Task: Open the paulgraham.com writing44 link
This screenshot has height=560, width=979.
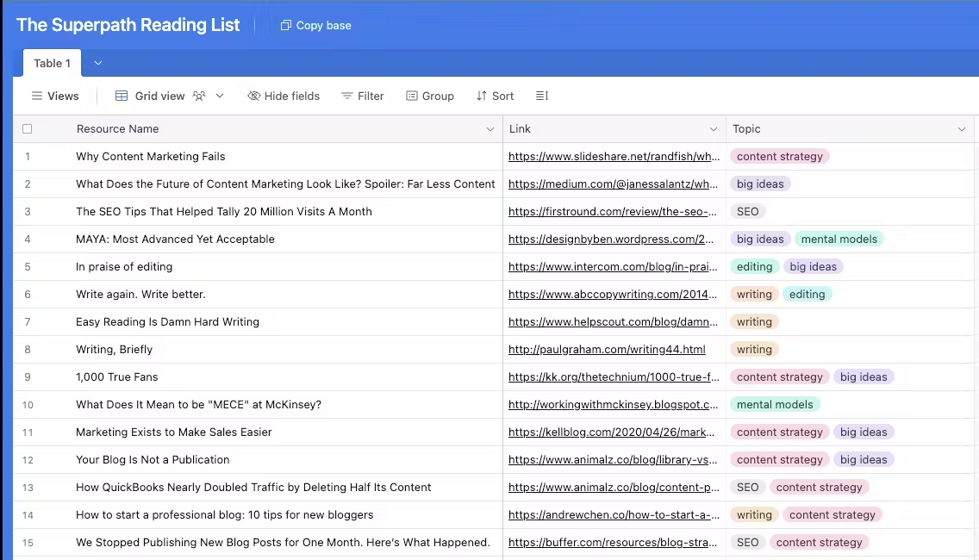Action: pos(607,350)
